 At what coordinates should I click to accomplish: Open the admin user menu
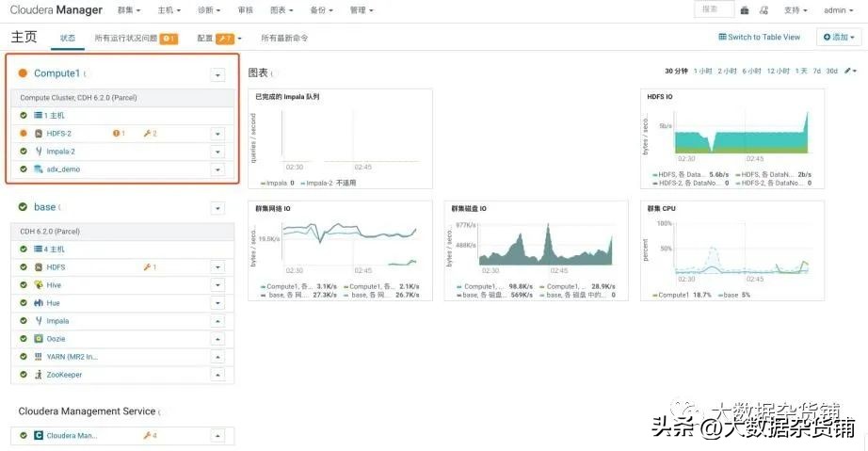pyautogui.click(x=838, y=10)
